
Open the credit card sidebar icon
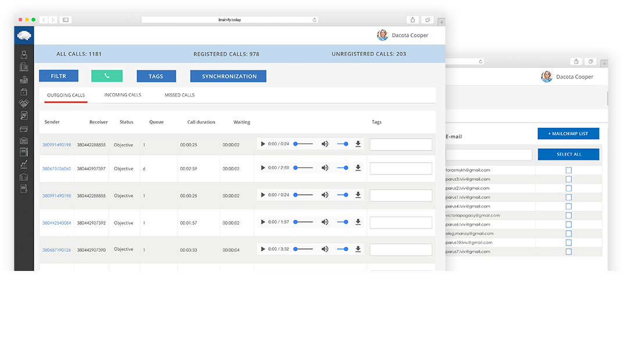(24, 129)
